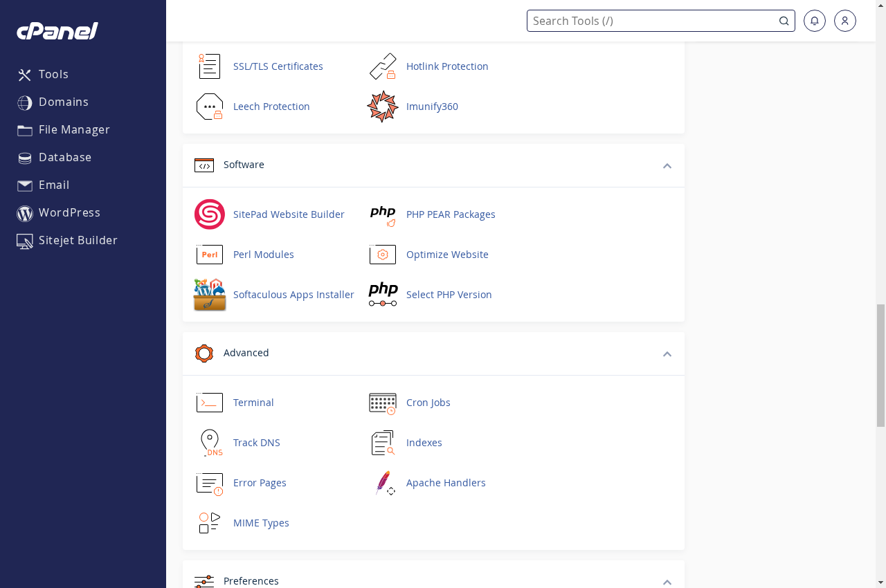The height and width of the screenshot is (588, 886).
Task: Open the user account icon
Action: point(845,21)
